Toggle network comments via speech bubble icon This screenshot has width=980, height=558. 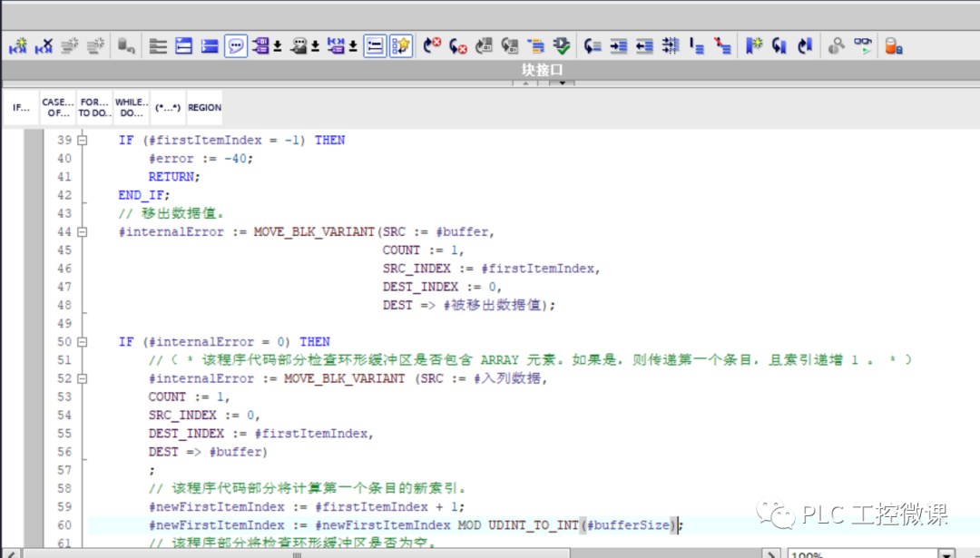[x=237, y=45]
